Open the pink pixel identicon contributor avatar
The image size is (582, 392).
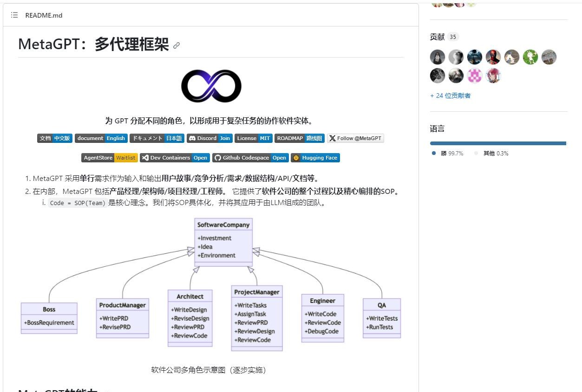pos(475,76)
